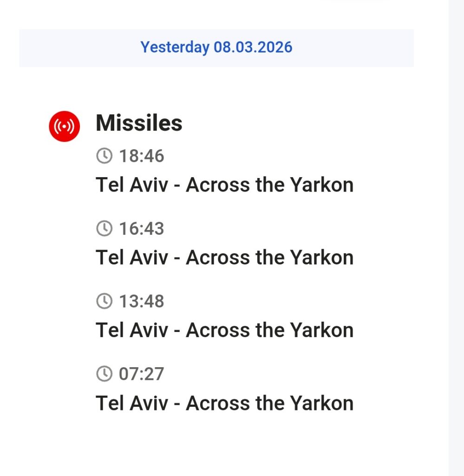Click the red missile alert siren icon

(x=65, y=126)
